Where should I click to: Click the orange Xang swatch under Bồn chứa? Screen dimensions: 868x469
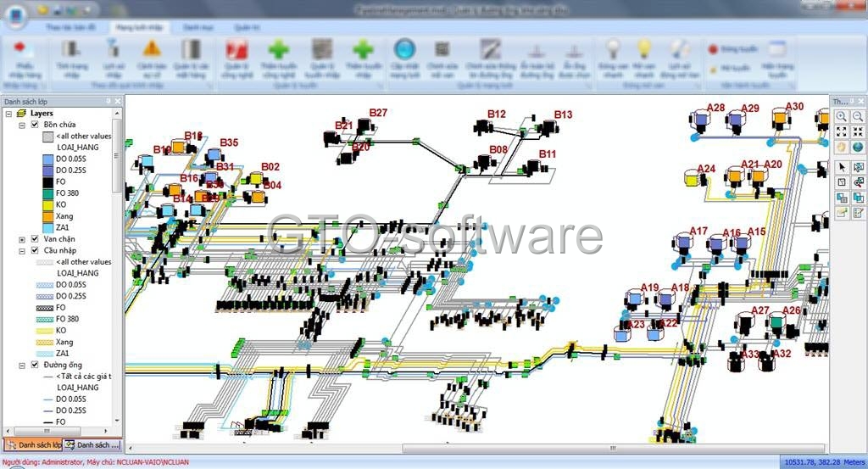tap(48, 216)
